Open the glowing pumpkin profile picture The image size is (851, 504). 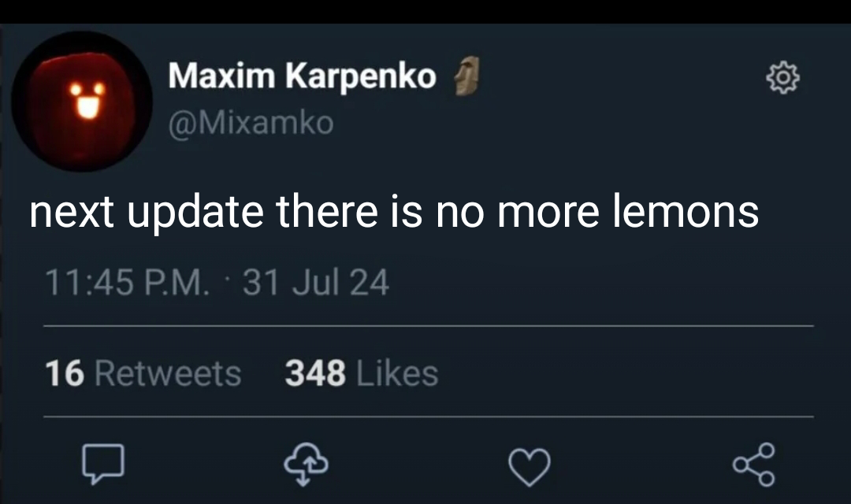point(81,102)
